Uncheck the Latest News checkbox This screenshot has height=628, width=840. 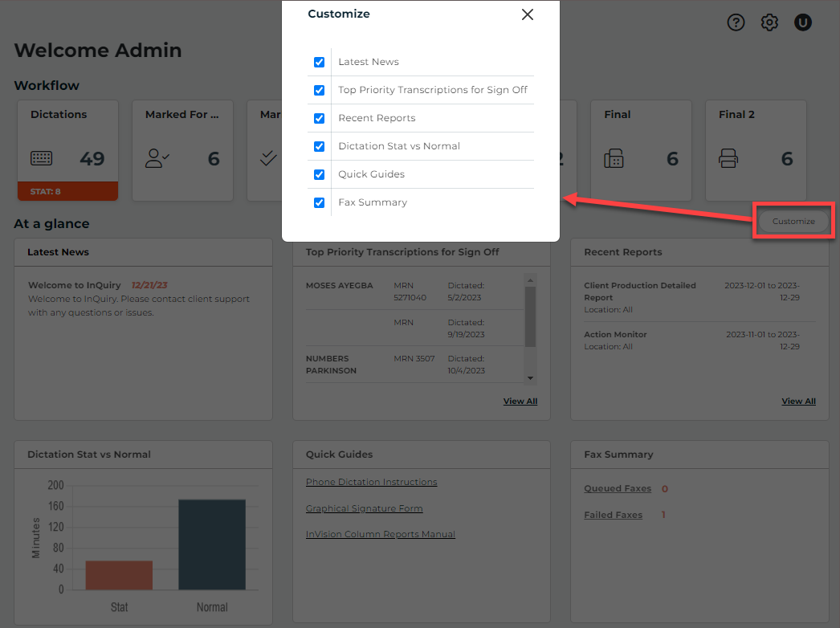click(x=319, y=62)
